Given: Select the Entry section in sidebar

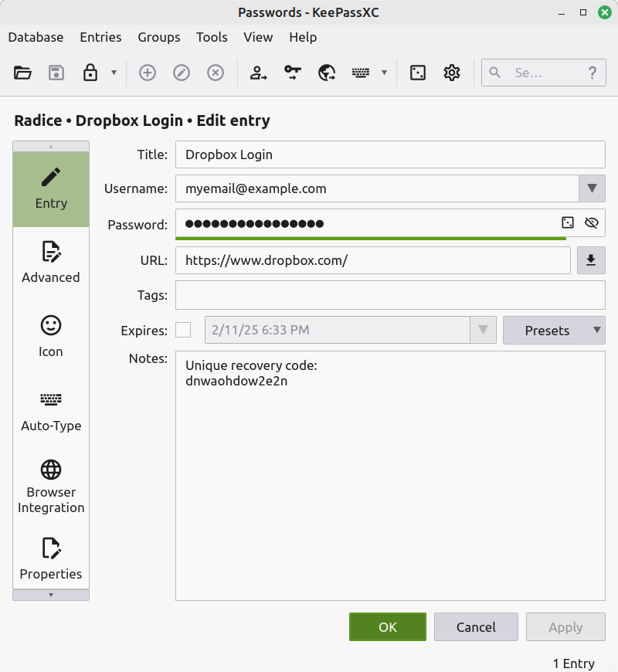Looking at the screenshot, I should 51,189.
